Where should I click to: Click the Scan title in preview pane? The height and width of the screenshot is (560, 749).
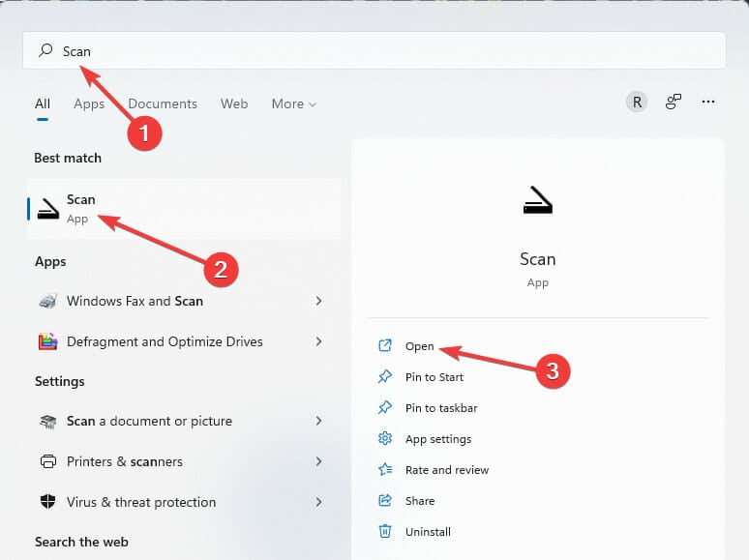pyautogui.click(x=537, y=259)
